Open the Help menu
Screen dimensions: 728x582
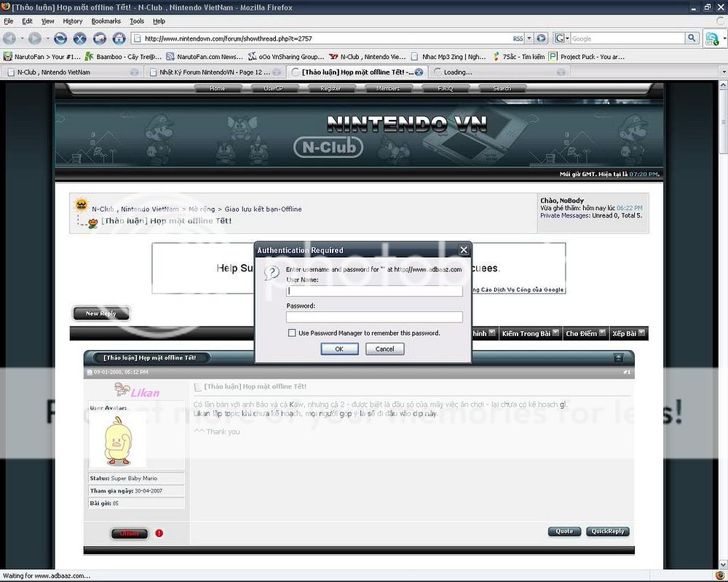[x=159, y=21]
